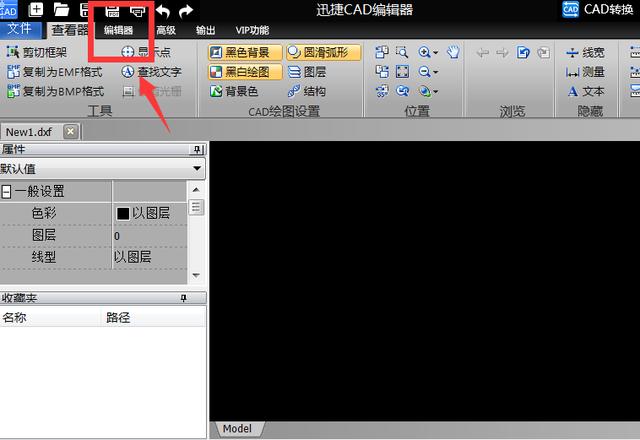Open the 图层 layers dialog
The image size is (640, 440).
[x=307, y=72]
